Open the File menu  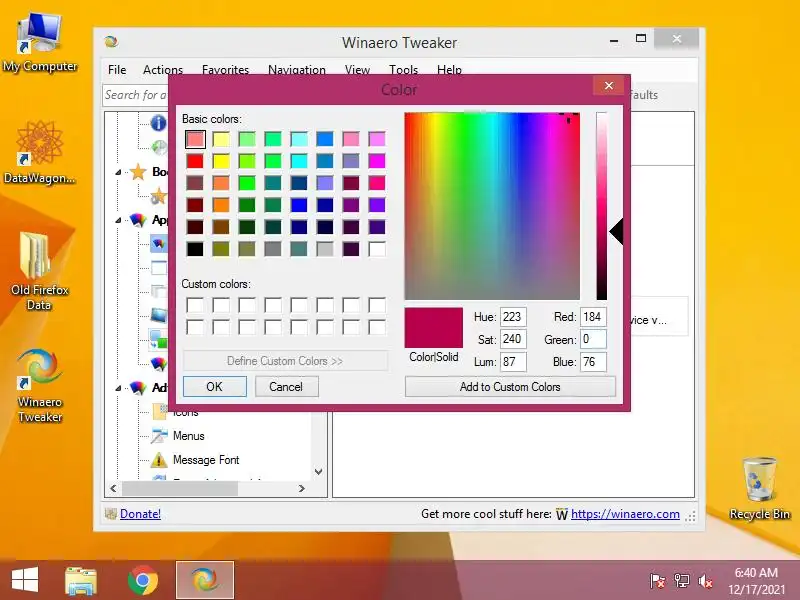tap(117, 69)
